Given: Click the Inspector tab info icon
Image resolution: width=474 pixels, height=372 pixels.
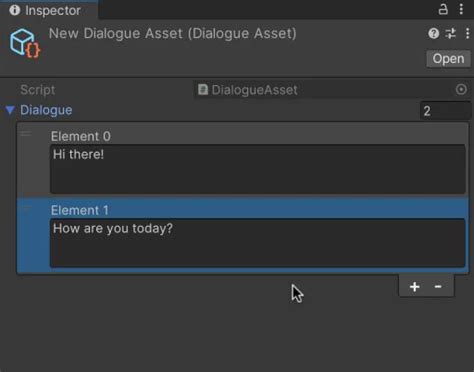Looking at the screenshot, I should 15,10.
